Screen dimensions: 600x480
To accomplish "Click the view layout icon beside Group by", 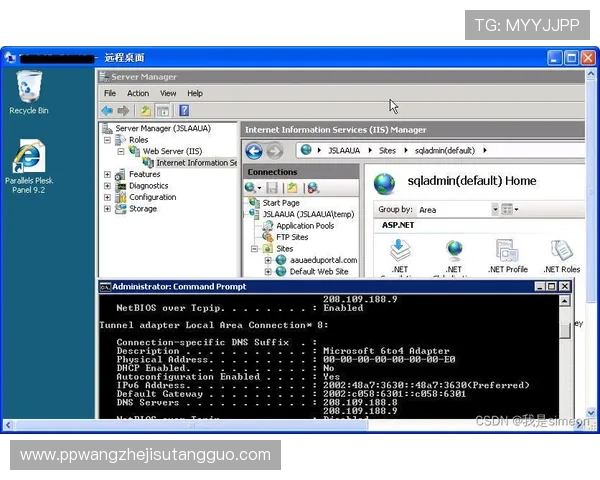I will 507,209.
